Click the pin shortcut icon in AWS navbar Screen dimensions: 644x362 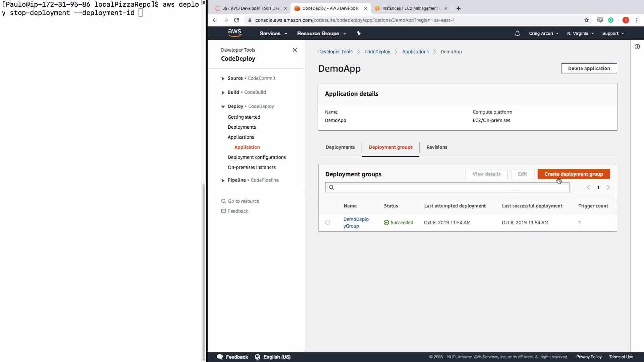coord(359,33)
